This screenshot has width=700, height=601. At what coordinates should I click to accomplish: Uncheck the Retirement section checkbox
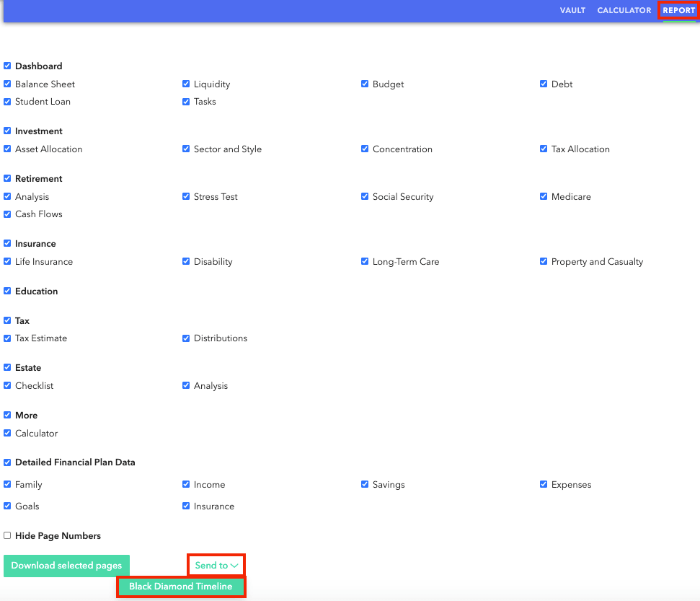tap(7, 178)
